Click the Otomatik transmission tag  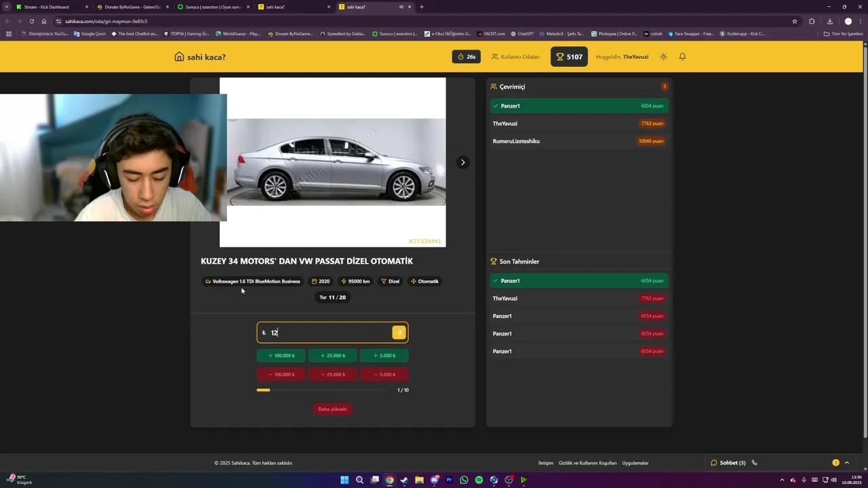tap(425, 281)
